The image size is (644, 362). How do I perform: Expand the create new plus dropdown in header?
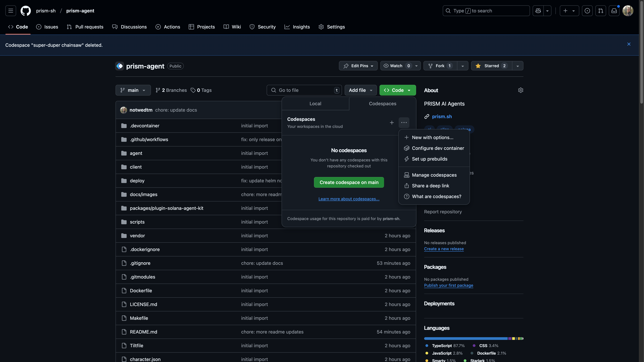(569, 11)
